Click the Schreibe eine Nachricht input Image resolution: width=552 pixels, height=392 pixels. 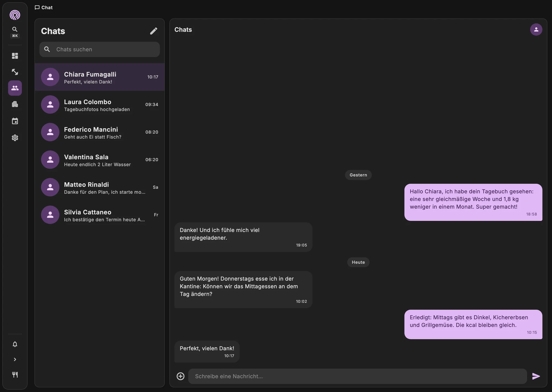[x=357, y=376]
